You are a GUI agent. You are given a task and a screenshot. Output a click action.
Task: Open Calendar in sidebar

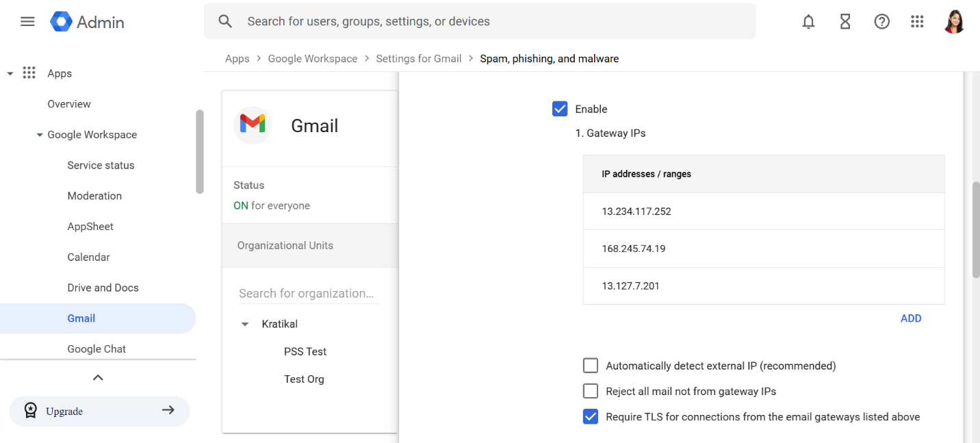(88, 257)
